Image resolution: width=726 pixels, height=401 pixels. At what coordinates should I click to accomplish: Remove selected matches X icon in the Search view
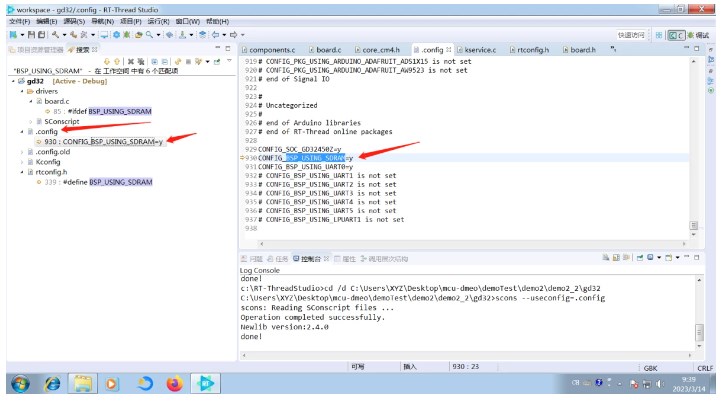click(131, 61)
